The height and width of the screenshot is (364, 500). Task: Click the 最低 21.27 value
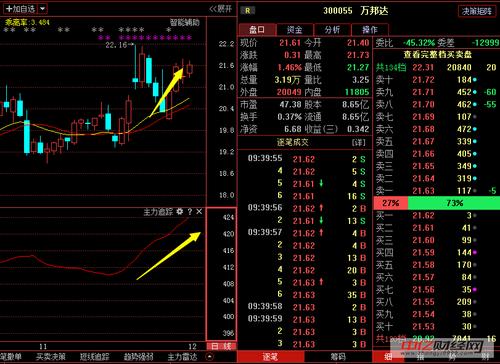[x=358, y=67]
